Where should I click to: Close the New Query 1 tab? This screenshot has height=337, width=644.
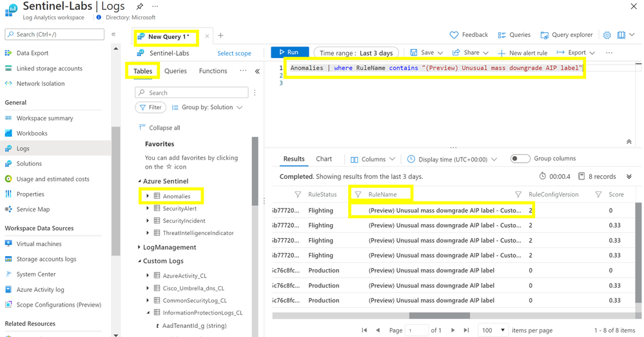coord(207,36)
